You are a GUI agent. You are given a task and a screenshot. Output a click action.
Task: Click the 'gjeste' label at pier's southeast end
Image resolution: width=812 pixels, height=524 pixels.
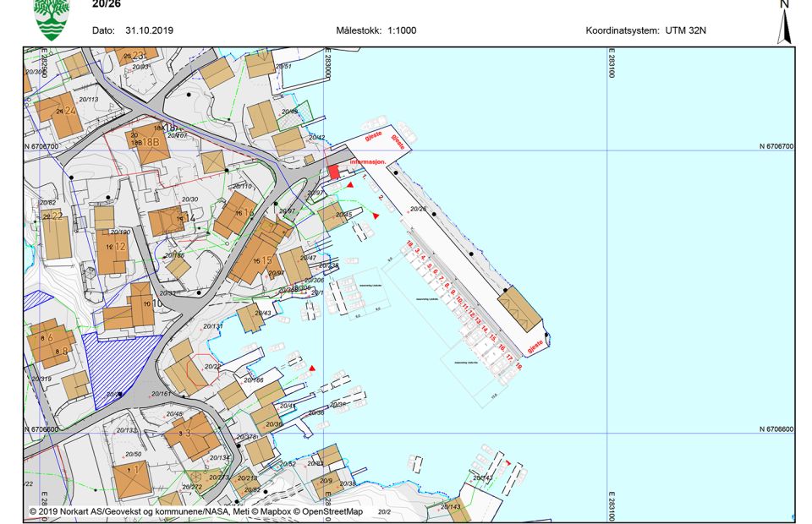click(535, 347)
